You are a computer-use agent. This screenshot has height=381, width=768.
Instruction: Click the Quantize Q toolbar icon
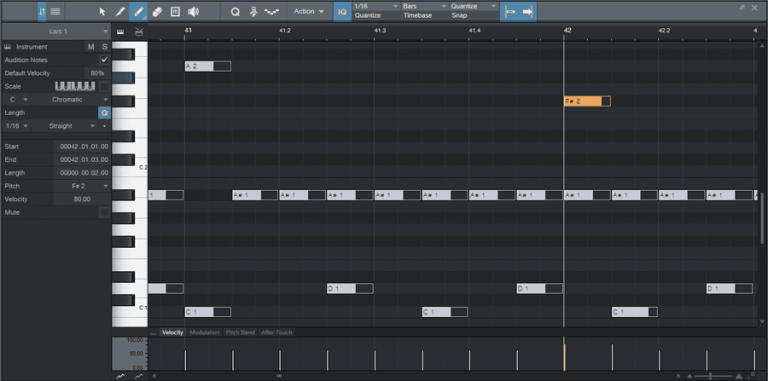235,12
